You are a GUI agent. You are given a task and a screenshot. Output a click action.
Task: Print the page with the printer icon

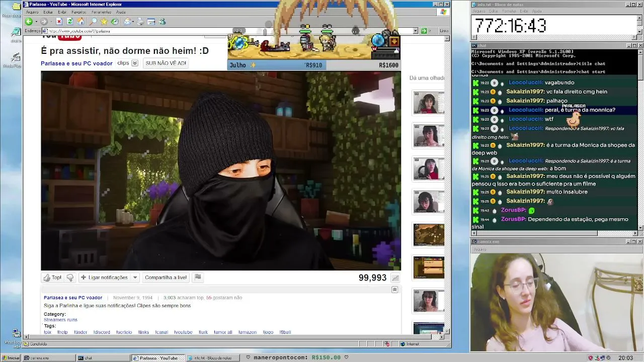[140, 22]
